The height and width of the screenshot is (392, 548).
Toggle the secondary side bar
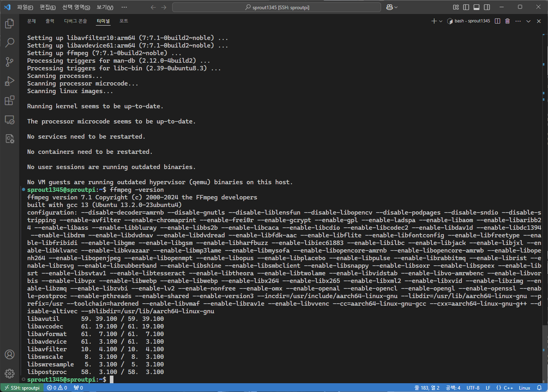point(487,7)
